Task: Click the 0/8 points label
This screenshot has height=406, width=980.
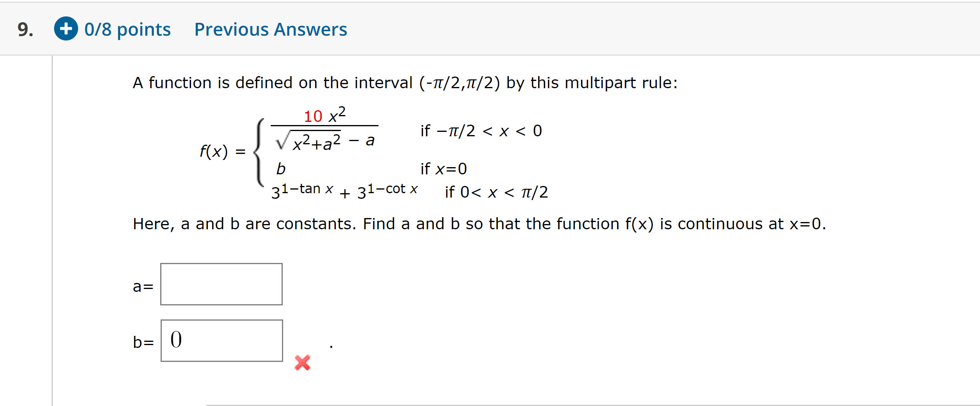Action: click(x=127, y=29)
